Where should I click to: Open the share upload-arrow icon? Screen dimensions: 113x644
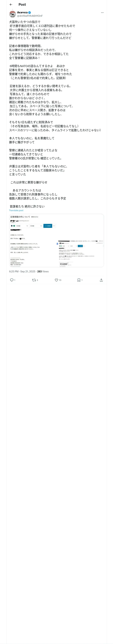pyautogui.click(x=101, y=280)
